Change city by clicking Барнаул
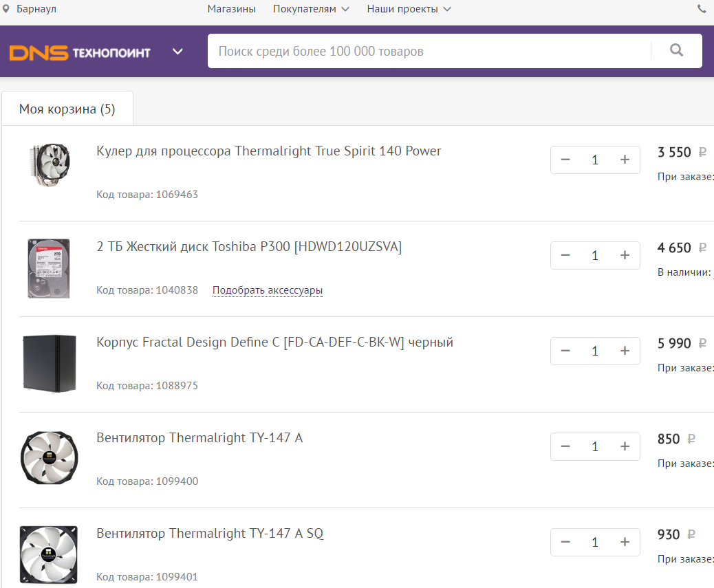This screenshot has height=588, width=714. click(x=36, y=9)
